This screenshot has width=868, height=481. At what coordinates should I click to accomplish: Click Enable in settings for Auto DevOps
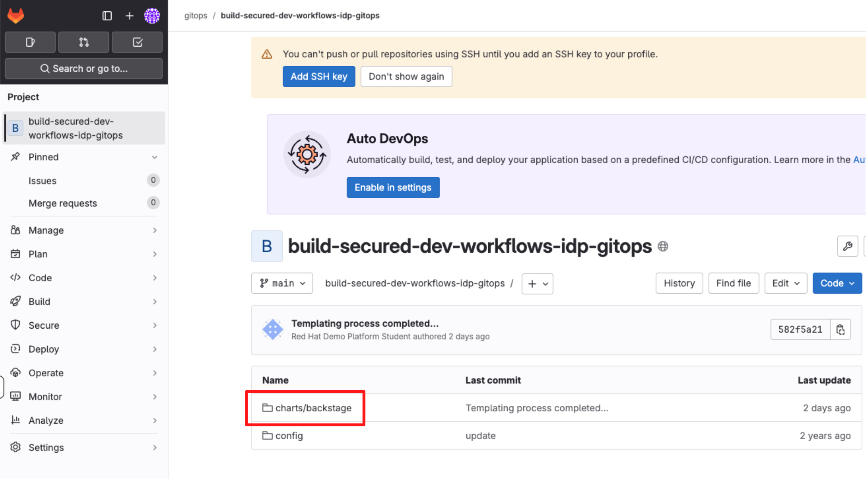393,188
